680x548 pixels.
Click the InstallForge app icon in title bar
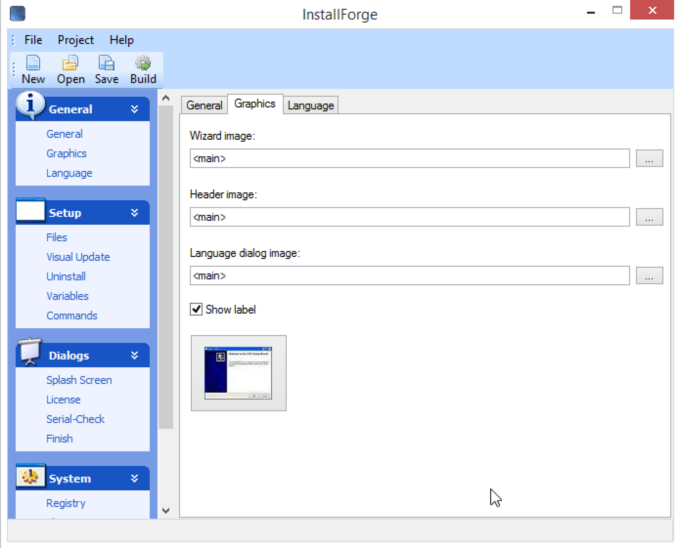[x=17, y=13]
